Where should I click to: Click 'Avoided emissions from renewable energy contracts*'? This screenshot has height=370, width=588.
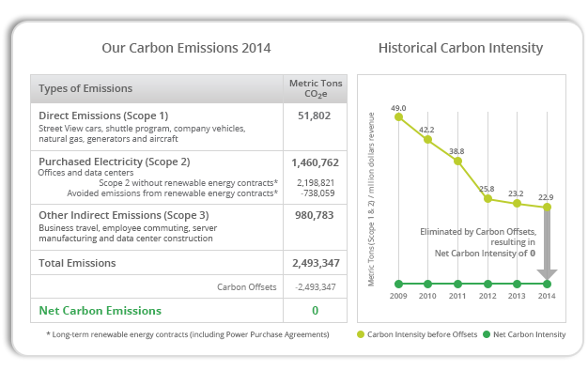(173, 193)
